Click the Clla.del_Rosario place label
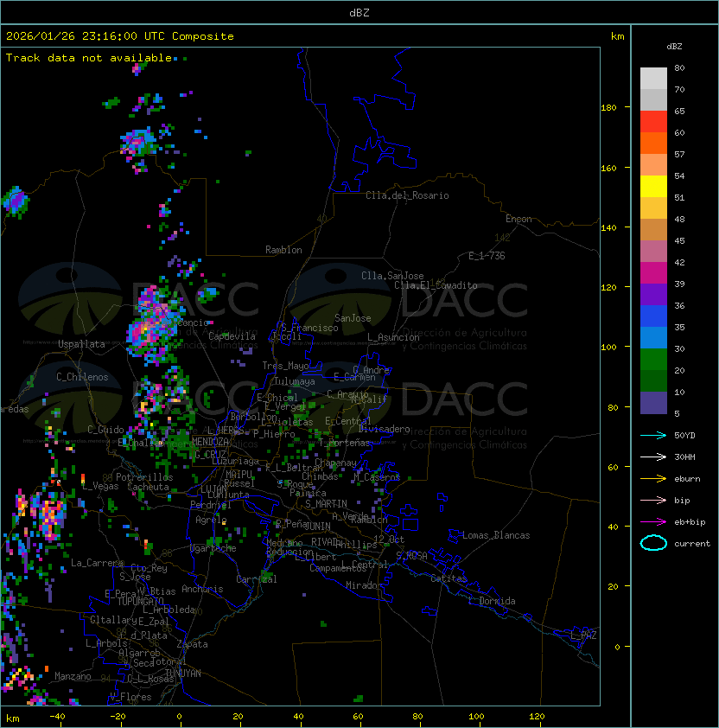 (x=407, y=195)
